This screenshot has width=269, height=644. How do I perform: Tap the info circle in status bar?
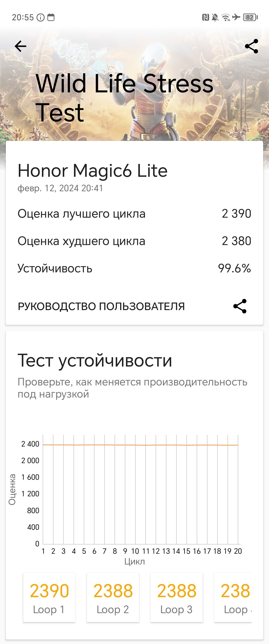click(41, 17)
